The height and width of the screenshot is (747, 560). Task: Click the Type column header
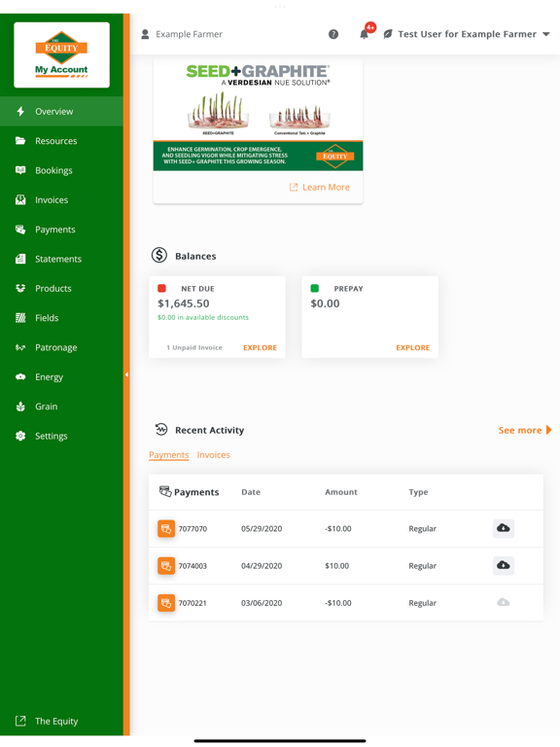[419, 492]
